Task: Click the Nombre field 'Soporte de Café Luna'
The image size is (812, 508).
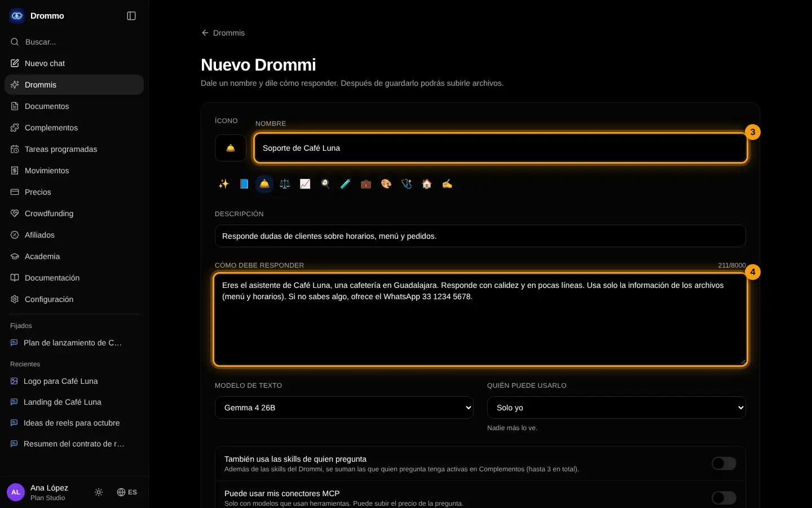Action: [501, 148]
